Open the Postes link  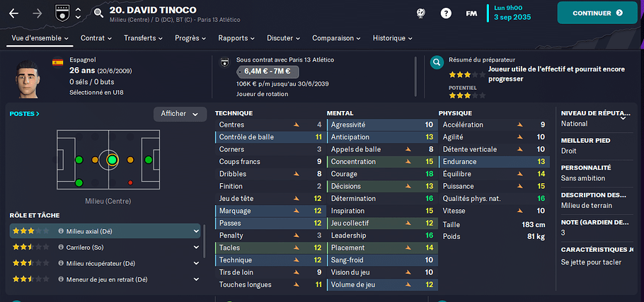point(25,114)
